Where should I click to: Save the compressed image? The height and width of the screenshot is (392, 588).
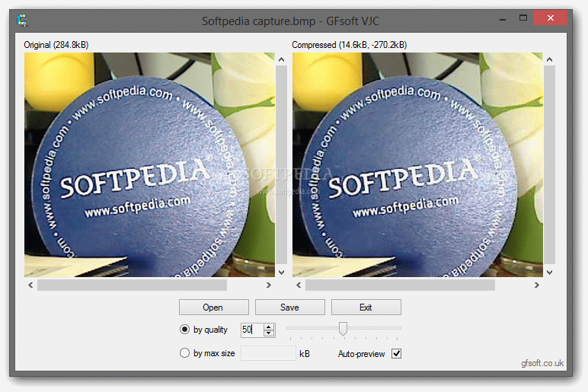(290, 308)
